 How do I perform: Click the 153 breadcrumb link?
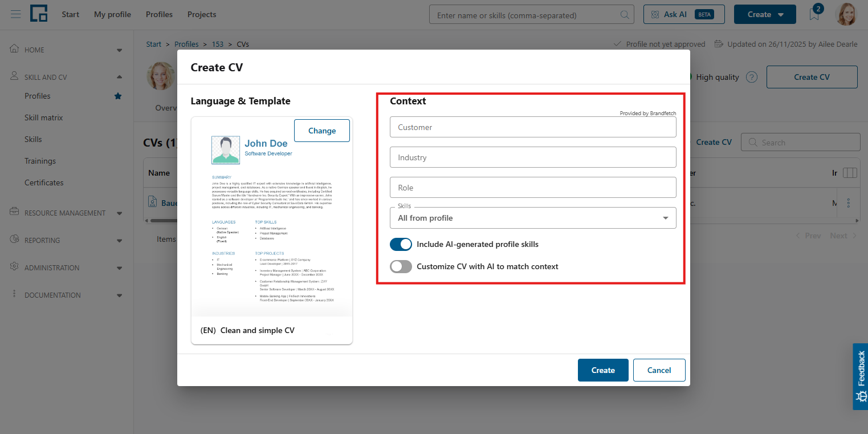[218, 44]
